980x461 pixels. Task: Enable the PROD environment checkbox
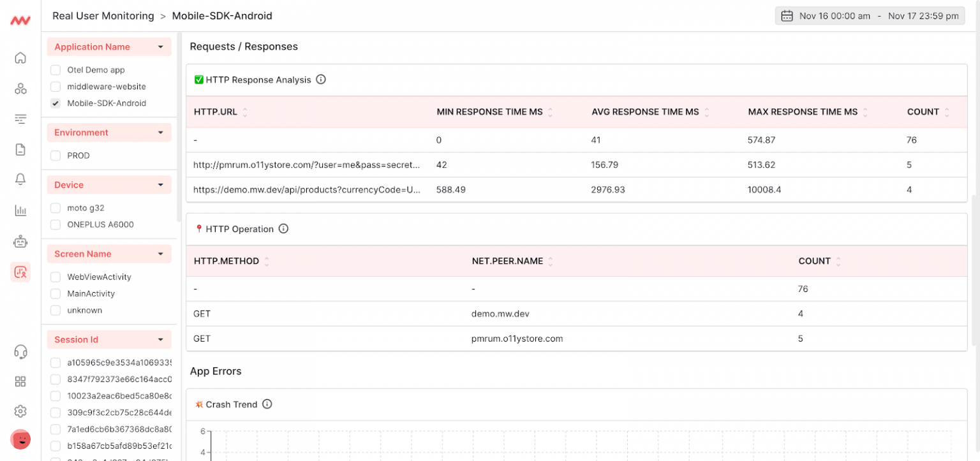[x=56, y=156]
